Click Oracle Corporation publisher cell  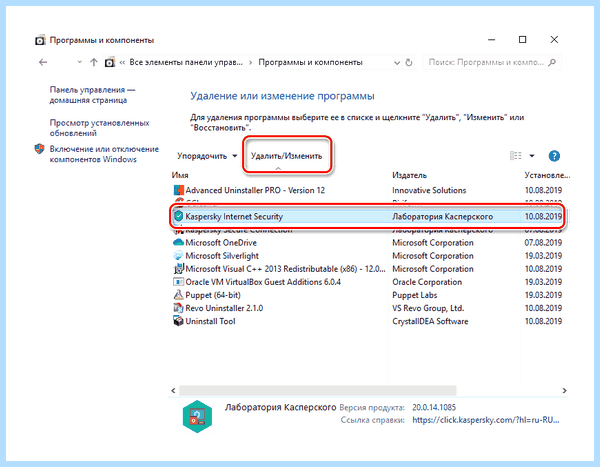(427, 282)
